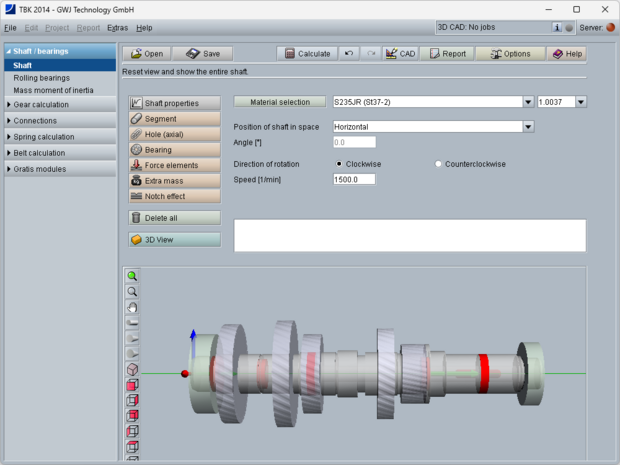Open the CAD export tool
620x465 pixels.
pos(400,54)
